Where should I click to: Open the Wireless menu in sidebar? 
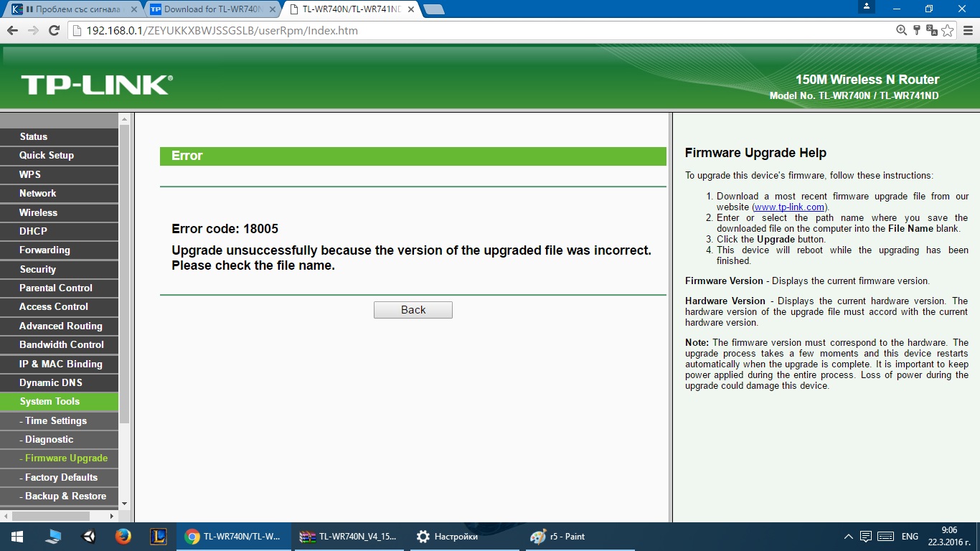(59, 212)
